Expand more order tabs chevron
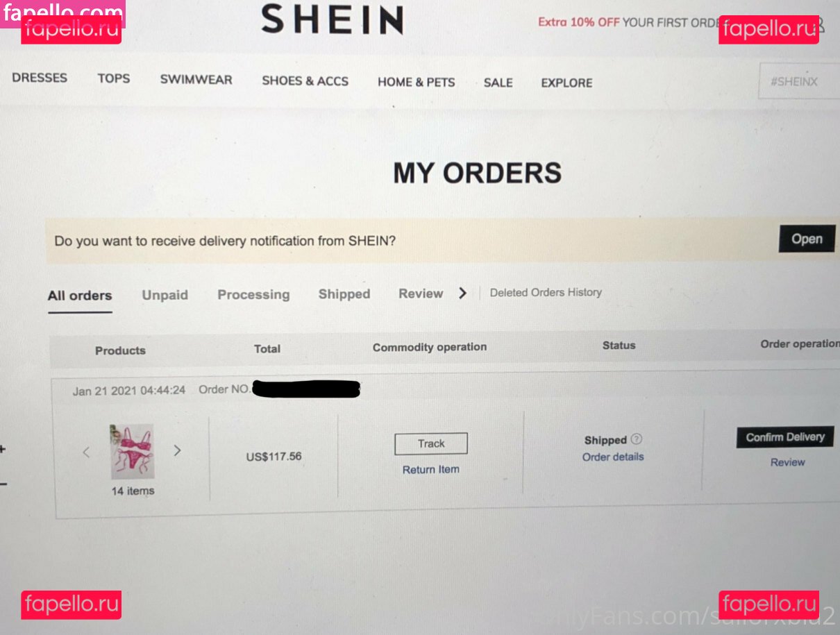The image size is (840, 635). click(462, 293)
